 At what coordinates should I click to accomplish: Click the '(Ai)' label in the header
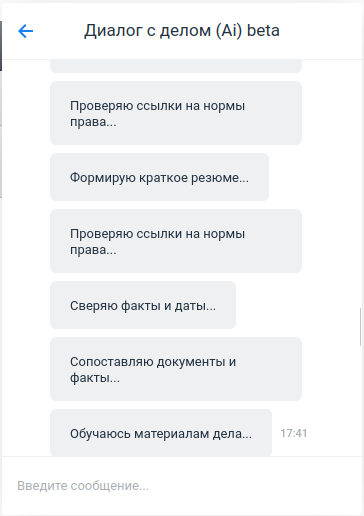click(x=229, y=31)
